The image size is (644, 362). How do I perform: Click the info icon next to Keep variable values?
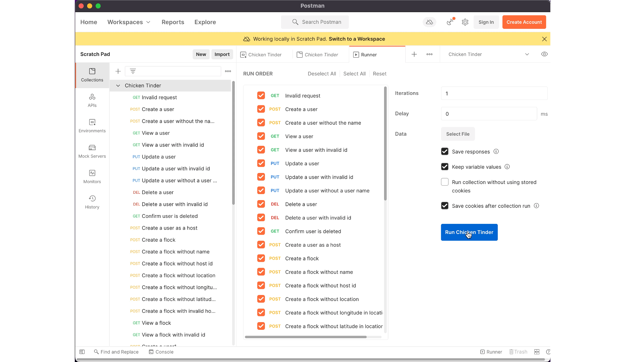(507, 167)
